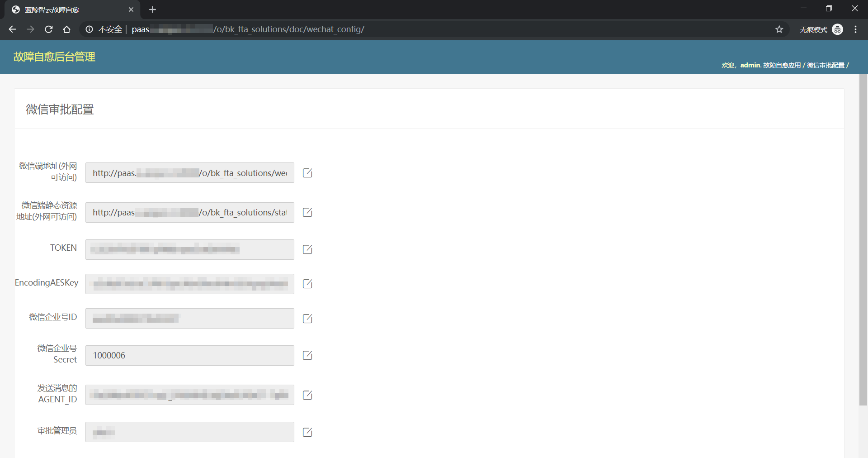Viewport: 868px width, 458px height.
Task: Click the field showing 1000006
Action: pyautogui.click(x=190, y=355)
